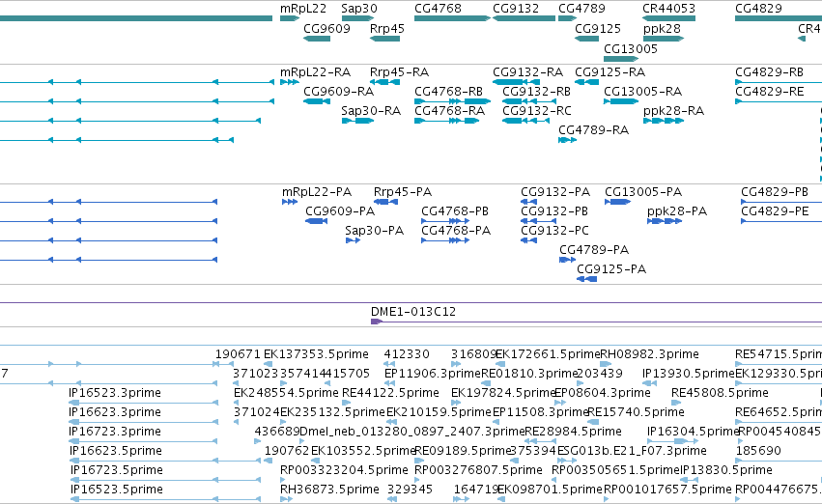Select EST RE45808.5prime

(720, 393)
